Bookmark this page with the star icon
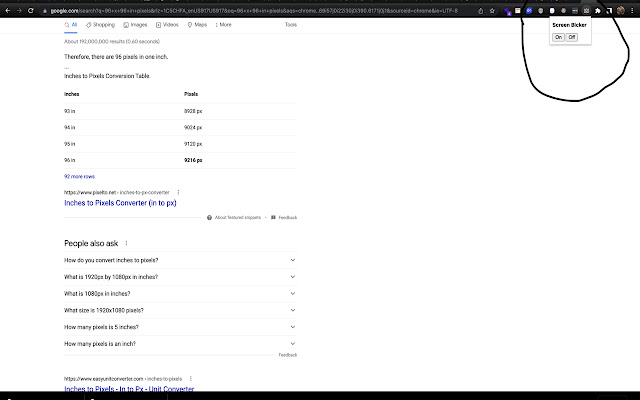Screen dimensions: 640x400 click(492, 11)
